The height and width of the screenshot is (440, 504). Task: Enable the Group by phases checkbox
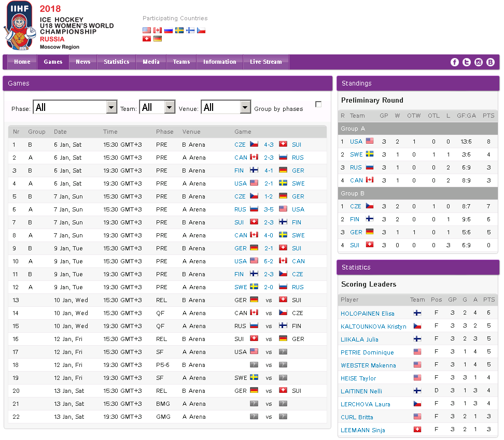tap(318, 104)
